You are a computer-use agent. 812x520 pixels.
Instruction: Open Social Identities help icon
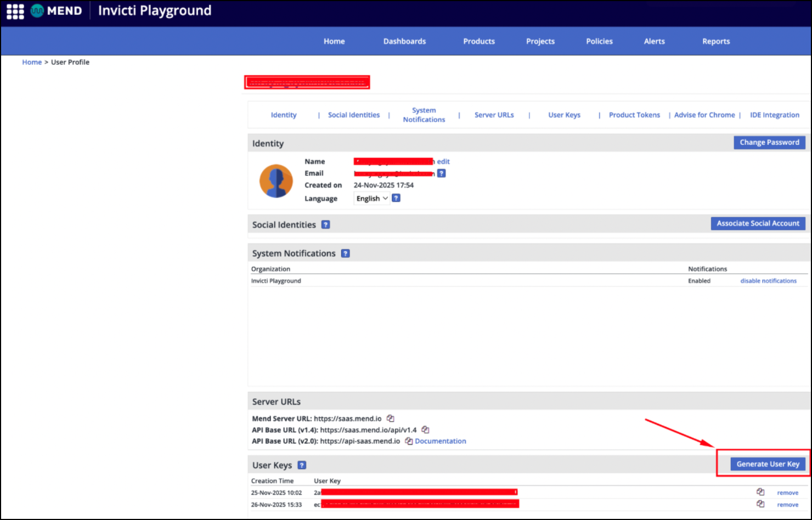(325, 224)
